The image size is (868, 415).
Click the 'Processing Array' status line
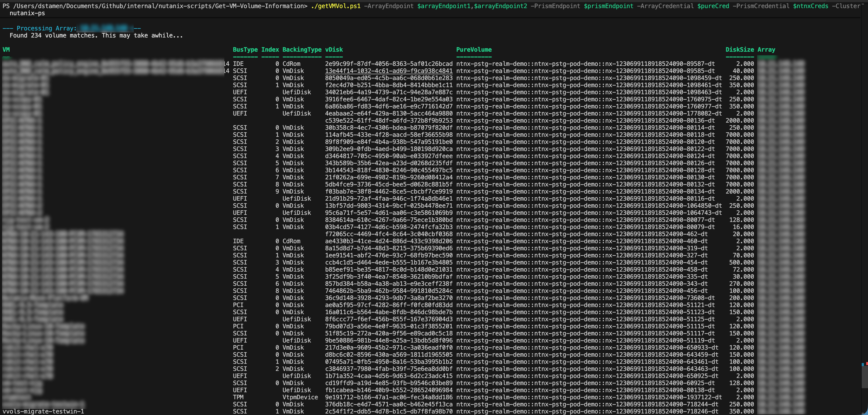click(x=47, y=28)
